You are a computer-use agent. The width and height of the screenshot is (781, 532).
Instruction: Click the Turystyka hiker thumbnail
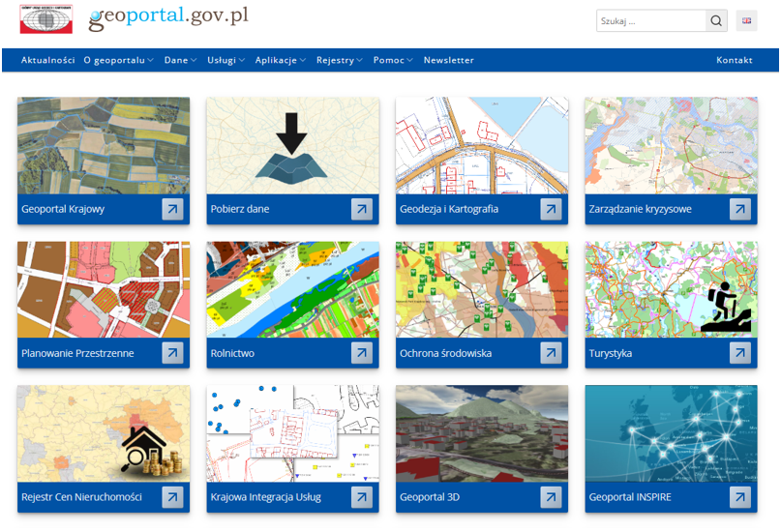[672, 289]
